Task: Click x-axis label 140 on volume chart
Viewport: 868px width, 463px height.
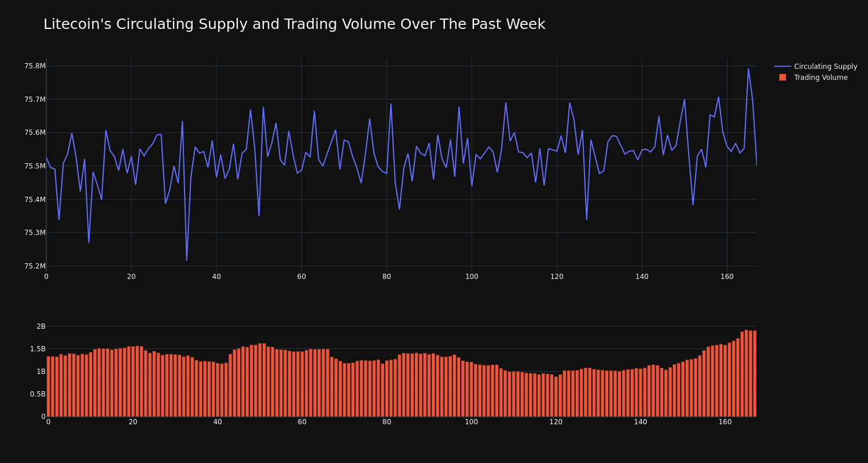Action: point(641,422)
